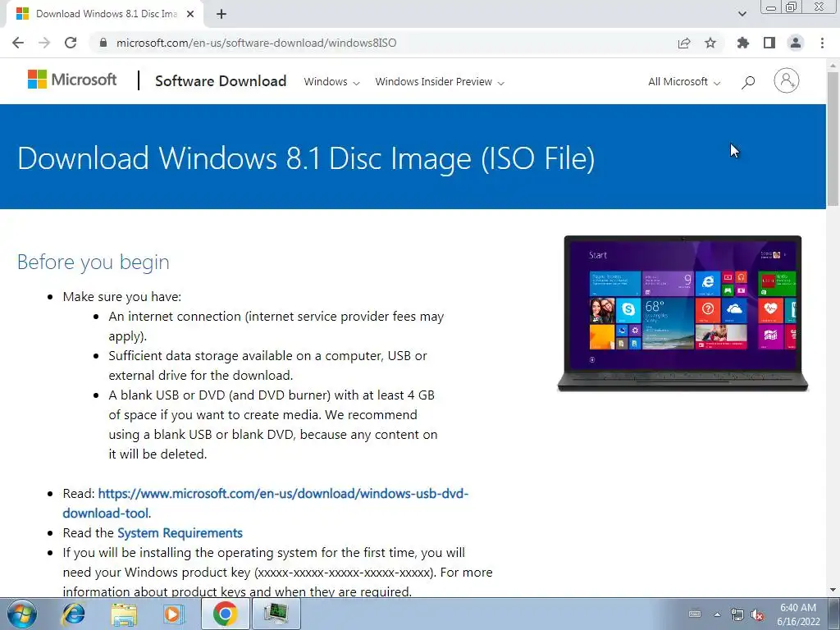Image resolution: width=840 pixels, height=630 pixels.
Task: Sign in with the account avatar icon
Action: (787, 81)
